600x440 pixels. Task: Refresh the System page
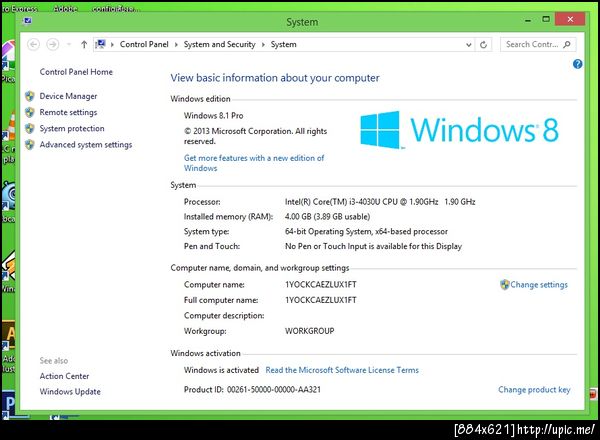click(483, 45)
